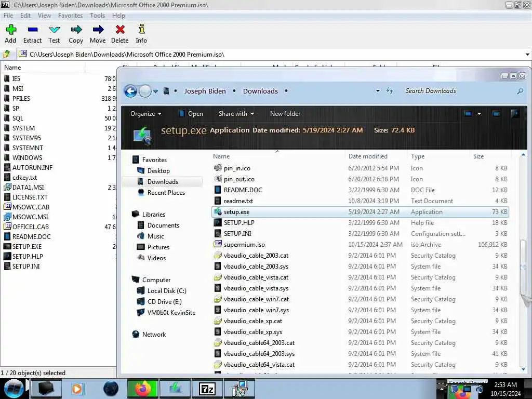Select AUTORUN.INF in 7-Zip list
This screenshot has height=399, width=532.
(32, 168)
